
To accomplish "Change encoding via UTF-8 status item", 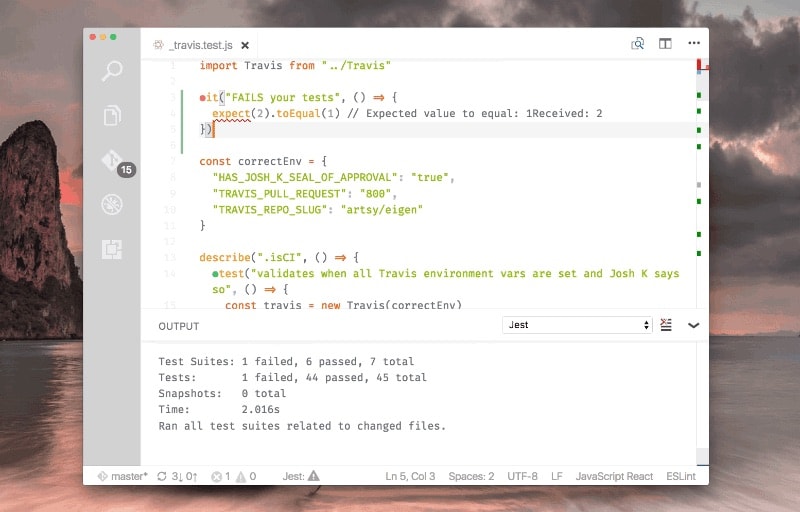I will click(522, 476).
